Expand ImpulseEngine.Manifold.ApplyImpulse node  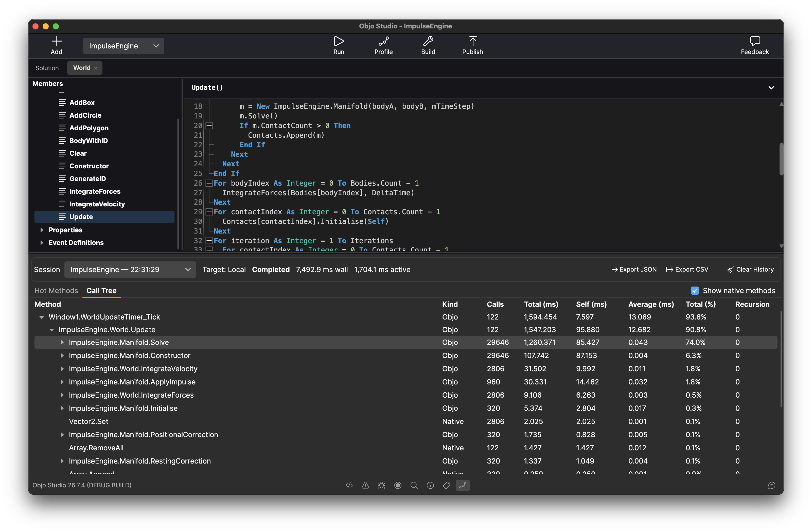pyautogui.click(x=62, y=382)
